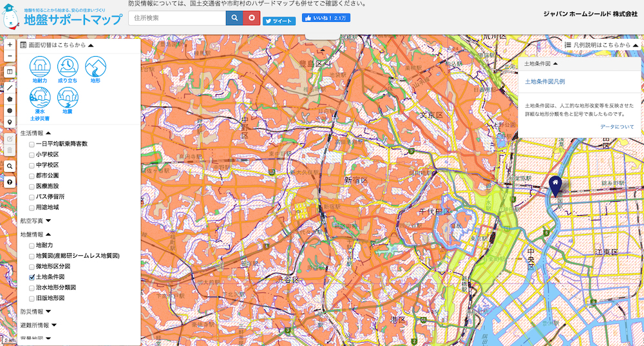Click the trash delete shapes icon
Viewport: 644px width, 346px height.
coord(10,150)
